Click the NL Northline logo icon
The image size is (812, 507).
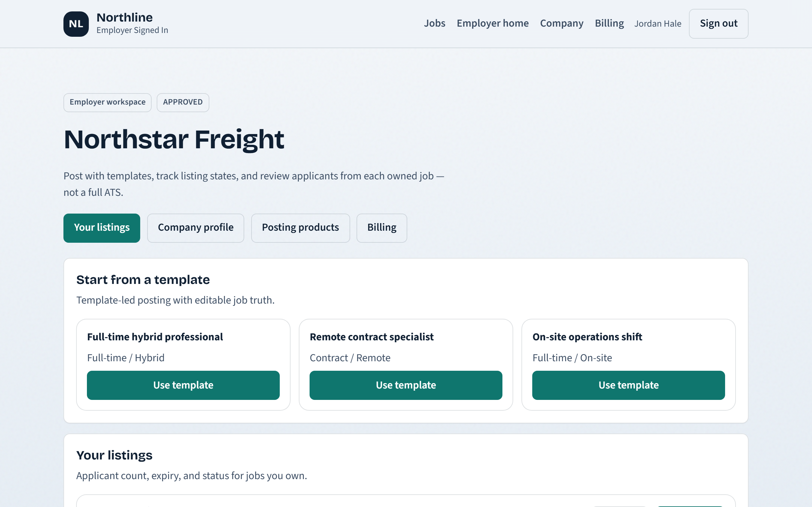76,24
